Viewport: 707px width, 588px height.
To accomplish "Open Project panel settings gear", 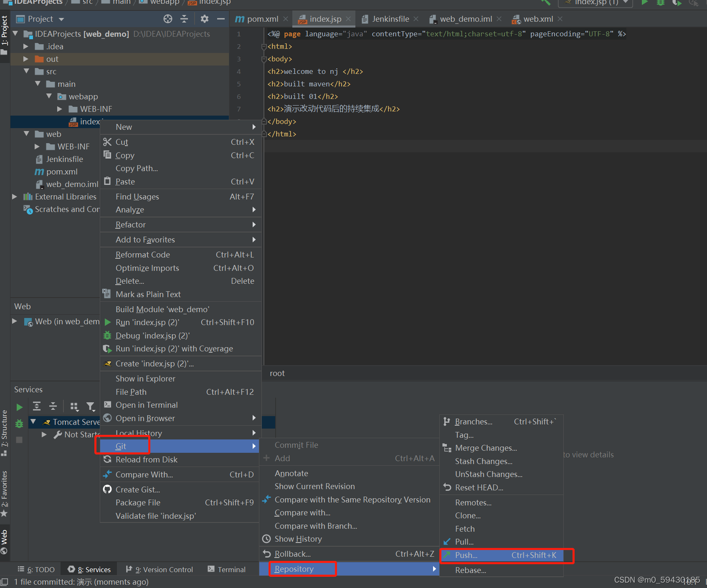I will click(x=205, y=19).
